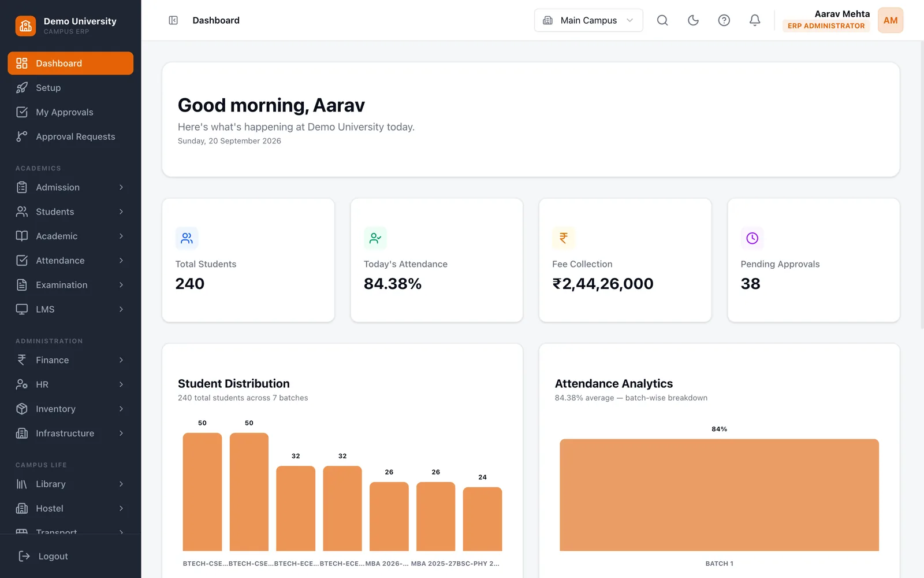Select the bar labeled 24 in Student Distribution
Image resolution: width=924 pixels, height=578 pixels.
click(482, 519)
